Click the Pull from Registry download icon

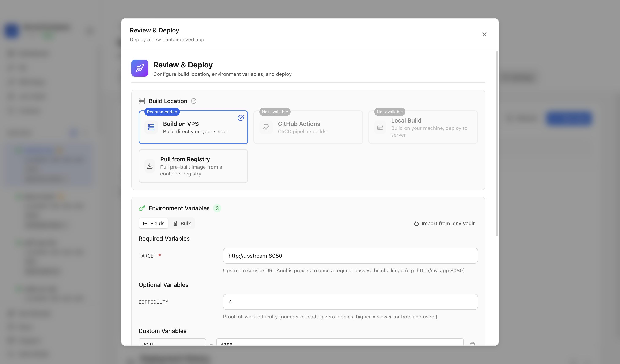150,166
